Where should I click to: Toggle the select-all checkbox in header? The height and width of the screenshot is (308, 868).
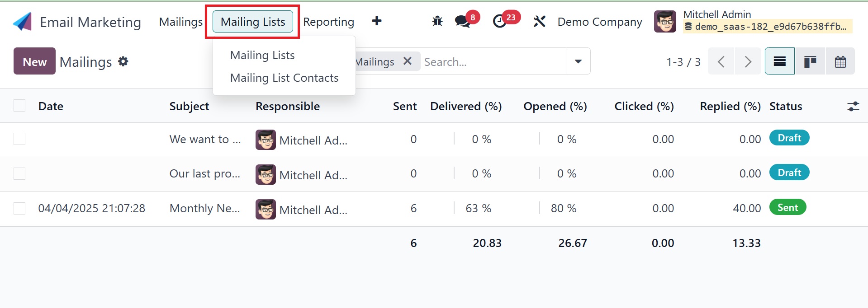[19, 106]
